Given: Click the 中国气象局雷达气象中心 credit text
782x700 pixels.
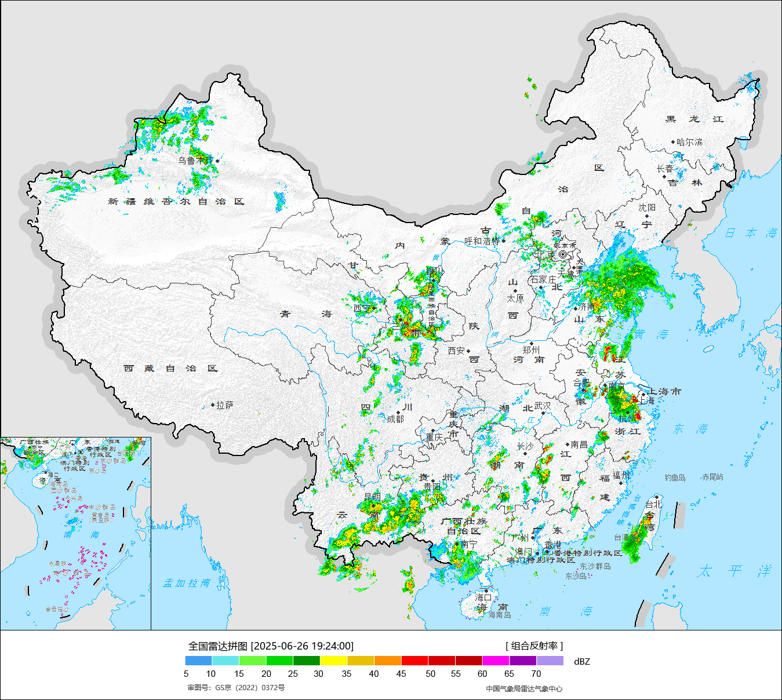Looking at the screenshot, I should click(524, 688).
